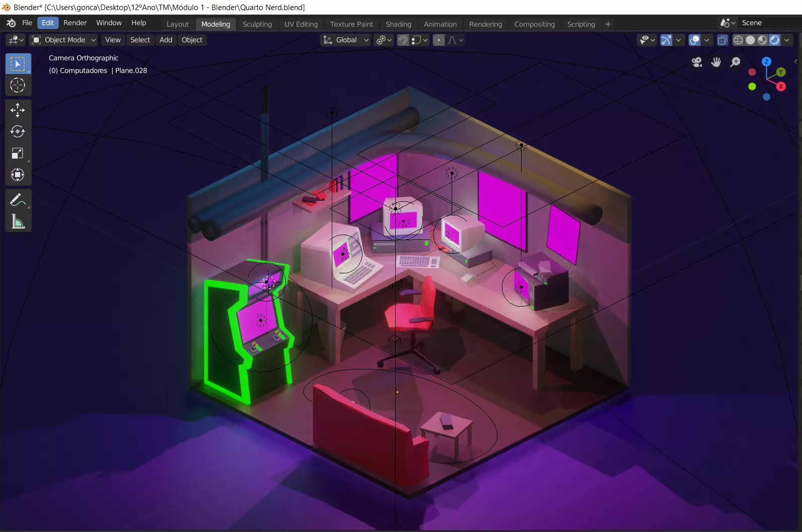
Task: Click the negative X red gizmo dot
Action: click(x=752, y=72)
